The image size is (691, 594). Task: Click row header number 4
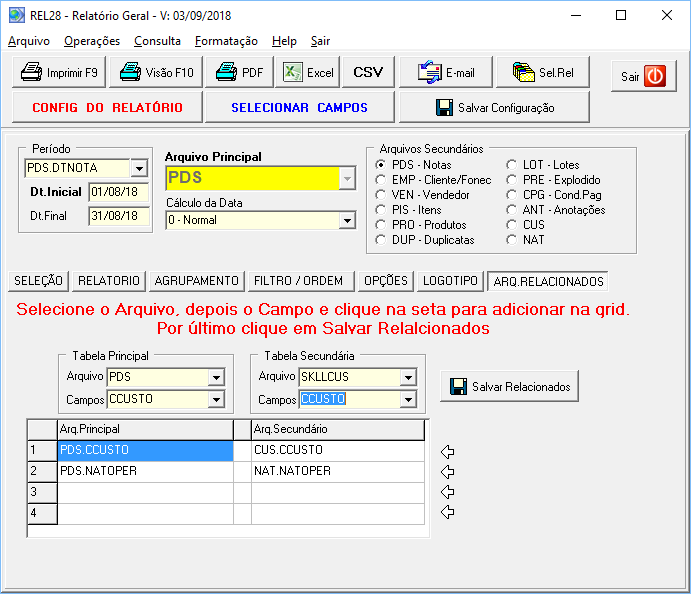coord(42,513)
